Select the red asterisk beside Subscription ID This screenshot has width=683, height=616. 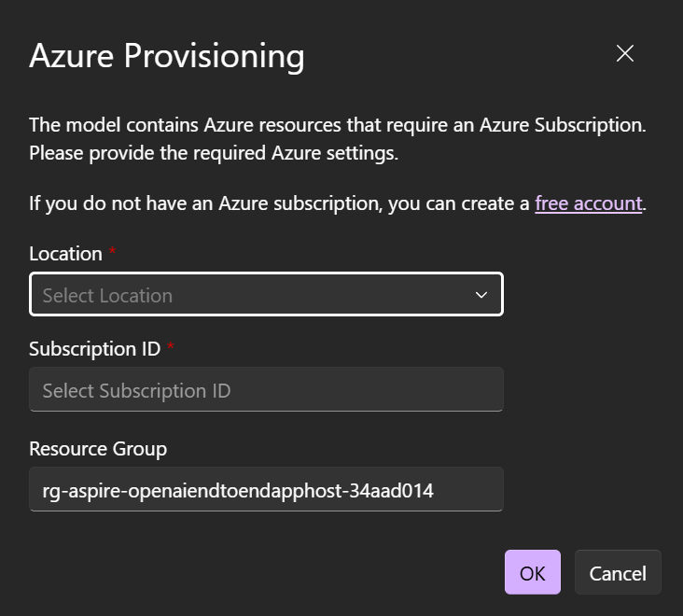(x=171, y=346)
